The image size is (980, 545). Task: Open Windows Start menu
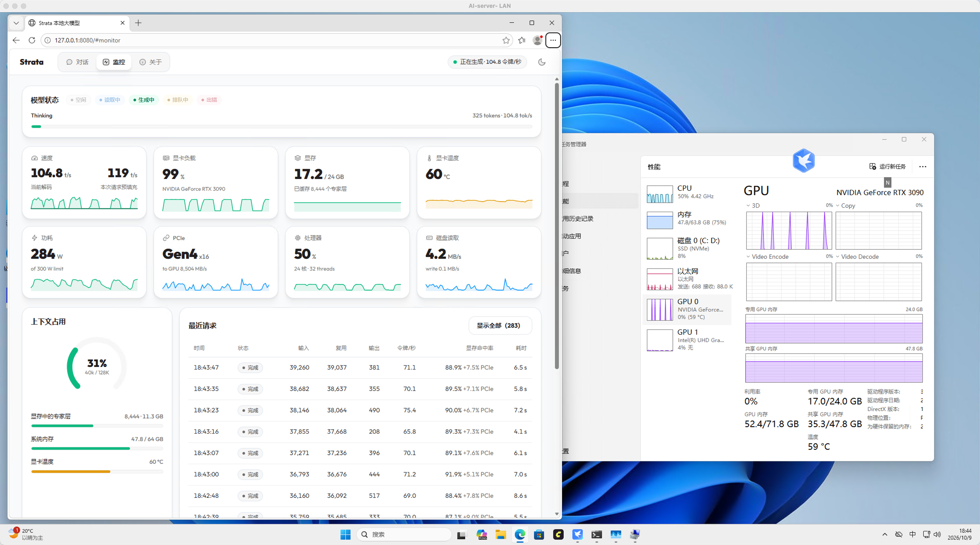[x=345, y=534]
